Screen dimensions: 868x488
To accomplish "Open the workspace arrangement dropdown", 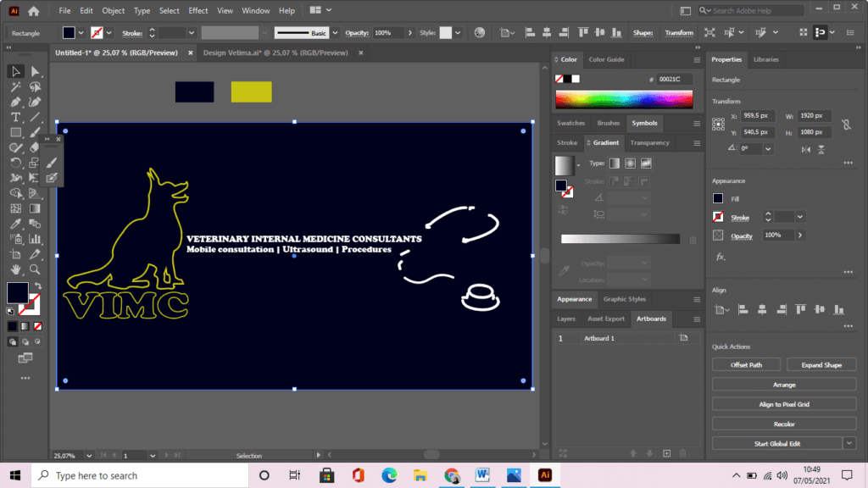I will [320, 10].
